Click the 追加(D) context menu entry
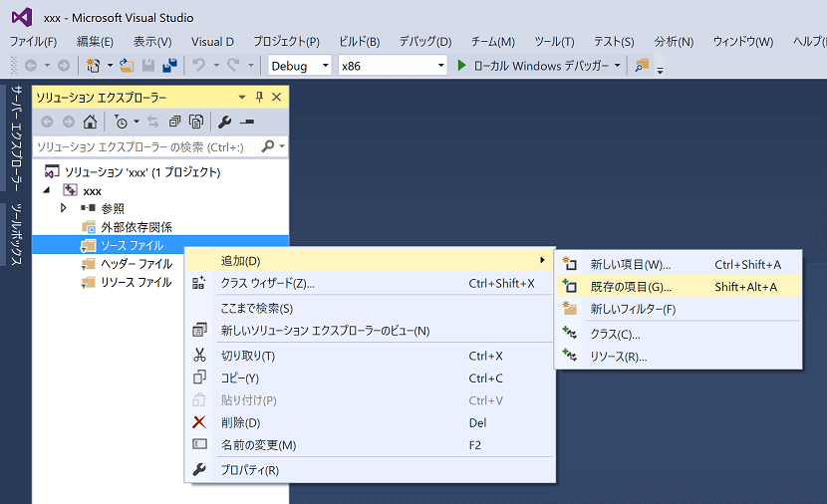 point(370,260)
